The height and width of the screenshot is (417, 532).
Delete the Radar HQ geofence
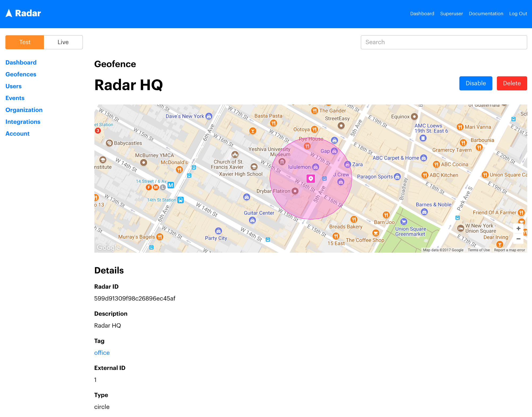pos(512,83)
